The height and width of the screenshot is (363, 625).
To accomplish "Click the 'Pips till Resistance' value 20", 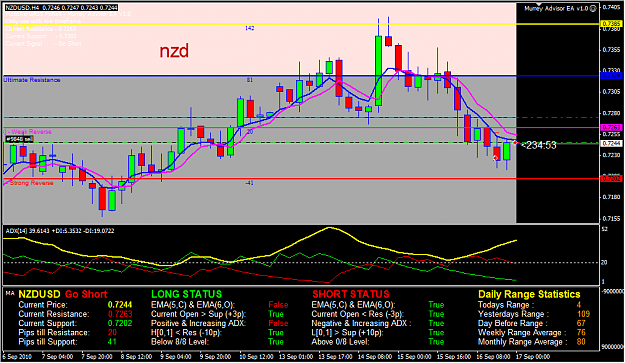I will pyautogui.click(x=112, y=333).
